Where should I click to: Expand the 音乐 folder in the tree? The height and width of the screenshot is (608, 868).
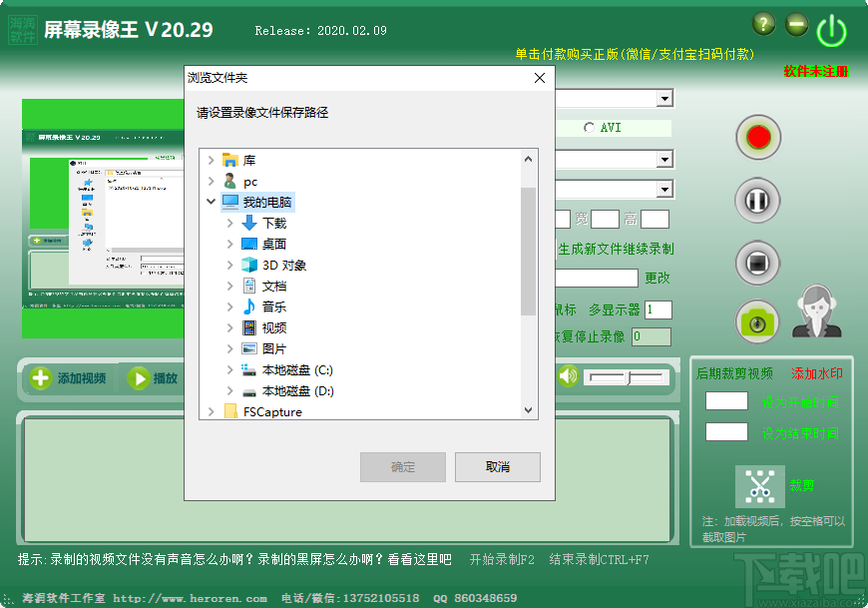tap(228, 306)
